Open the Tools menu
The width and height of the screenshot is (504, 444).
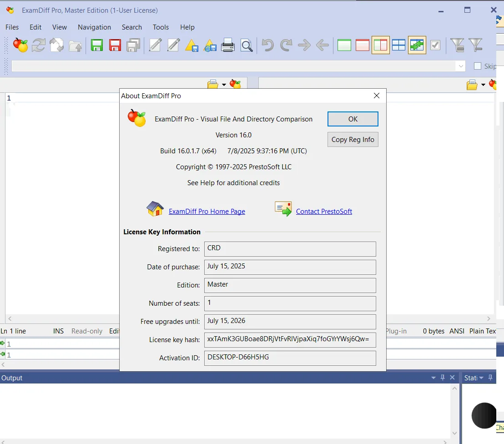point(161,27)
